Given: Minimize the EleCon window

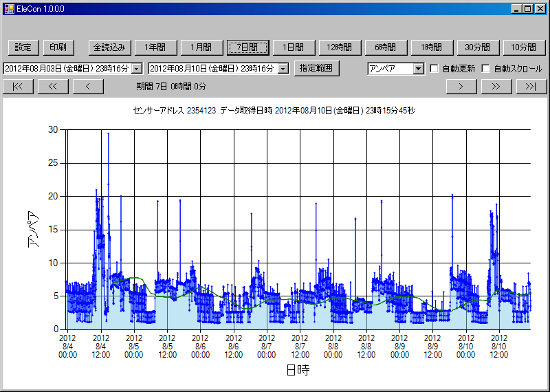Looking at the screenshot, I should click(516, 9).
